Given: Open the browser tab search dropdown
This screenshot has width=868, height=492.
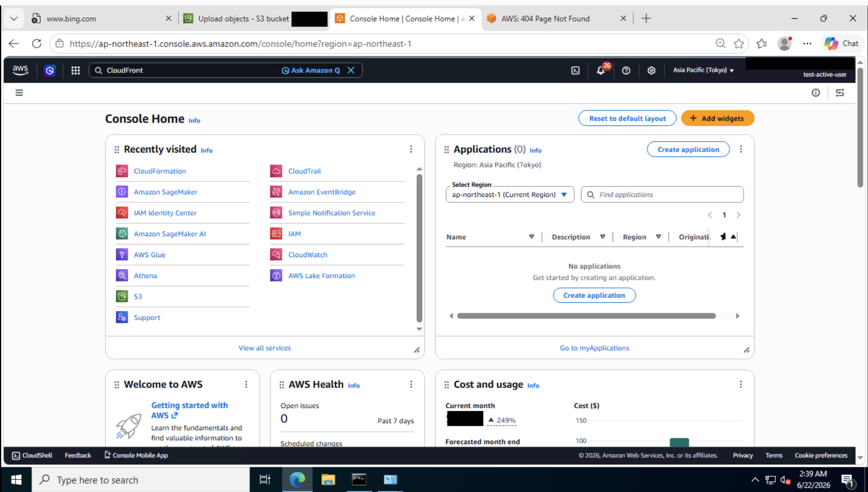Looking at the screenshot, I should [14, 19].
